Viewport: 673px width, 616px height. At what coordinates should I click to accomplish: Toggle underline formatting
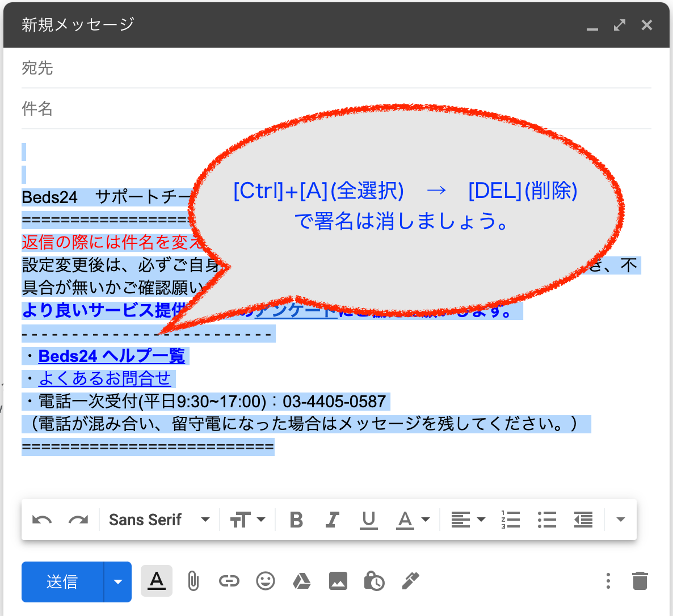click(369, 520)
